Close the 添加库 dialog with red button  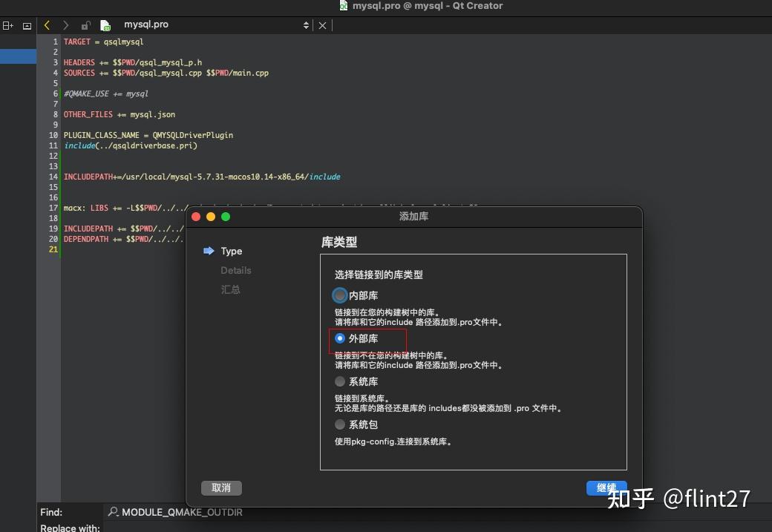click(196, 217)
